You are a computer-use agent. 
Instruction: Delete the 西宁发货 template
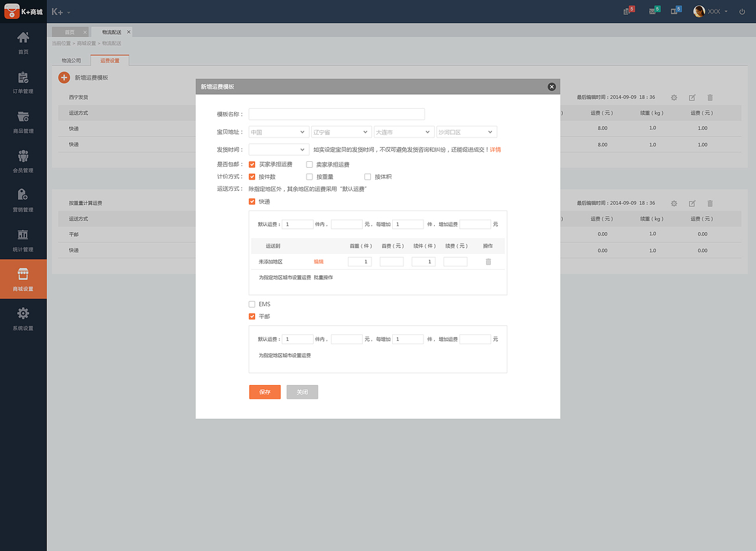click(710, 97)
